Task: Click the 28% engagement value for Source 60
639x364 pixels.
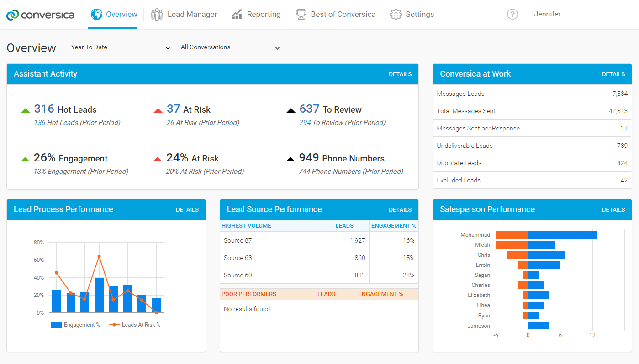Action: 409,275
